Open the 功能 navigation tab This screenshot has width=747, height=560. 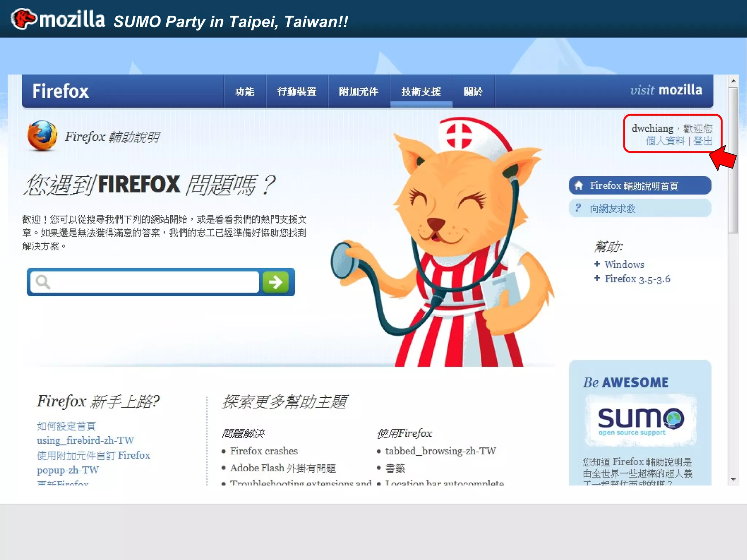pyautogui.click(x=245, y=91)
